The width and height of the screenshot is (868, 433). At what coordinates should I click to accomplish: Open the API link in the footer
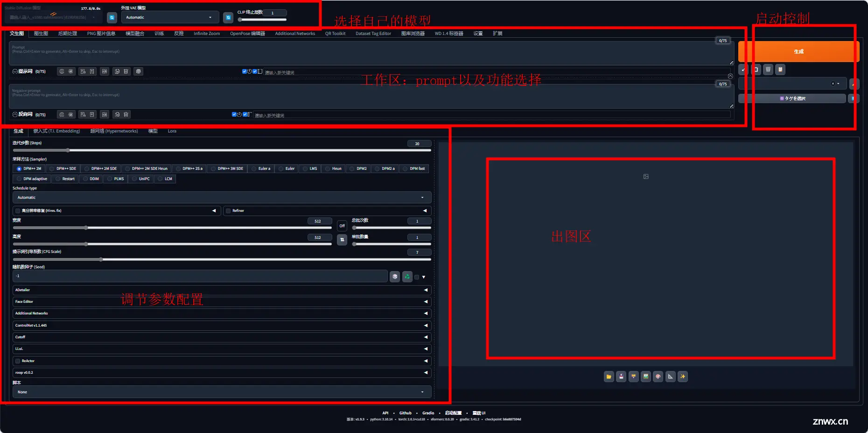pos(385,413)
